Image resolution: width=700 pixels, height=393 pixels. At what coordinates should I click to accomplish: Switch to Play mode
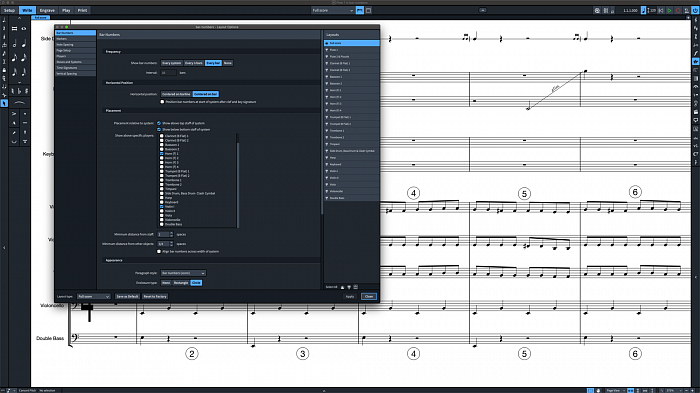point(66,10)
